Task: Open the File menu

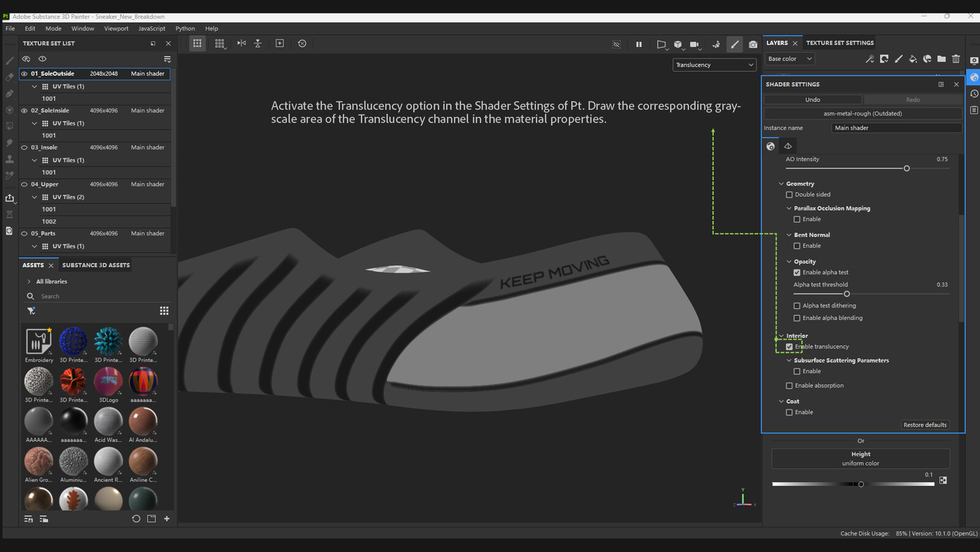Action: (10, 29)
